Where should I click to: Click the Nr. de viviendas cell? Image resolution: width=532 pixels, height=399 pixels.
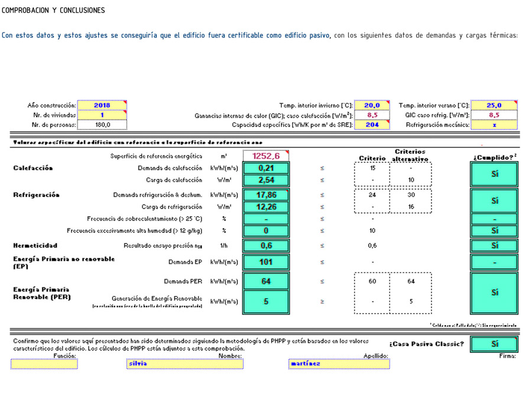tap(102, 115)
